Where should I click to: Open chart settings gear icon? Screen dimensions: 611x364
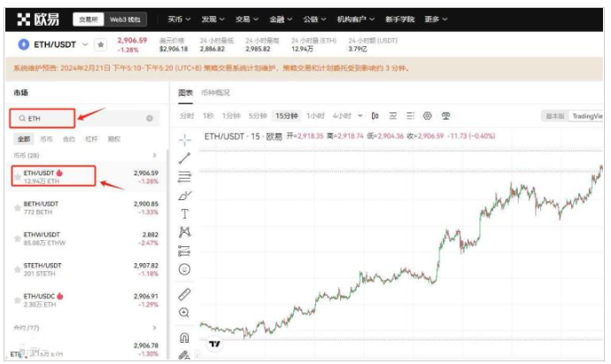click(427, 115)
